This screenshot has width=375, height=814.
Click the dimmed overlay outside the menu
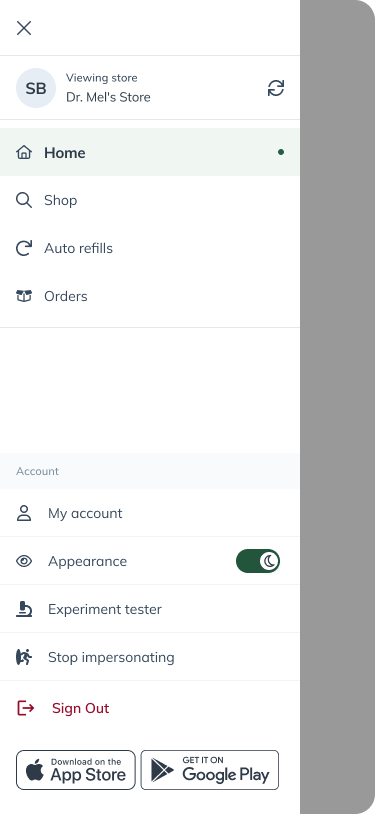338,407
